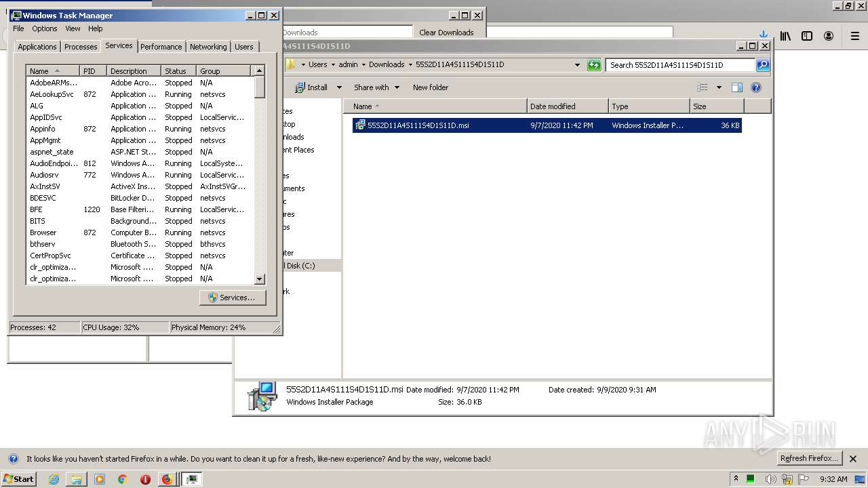Sort files by Size column header
This screenshot has width=868, height=488.
coord(717,106)
